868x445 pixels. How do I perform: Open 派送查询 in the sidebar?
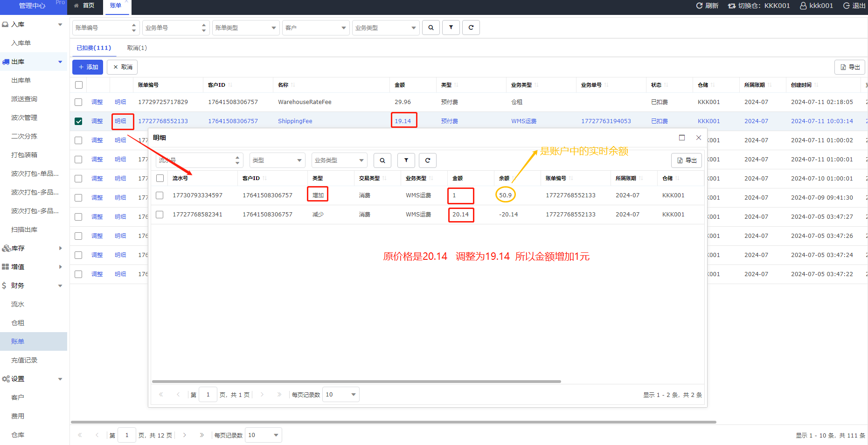click(x=24, y=99)
